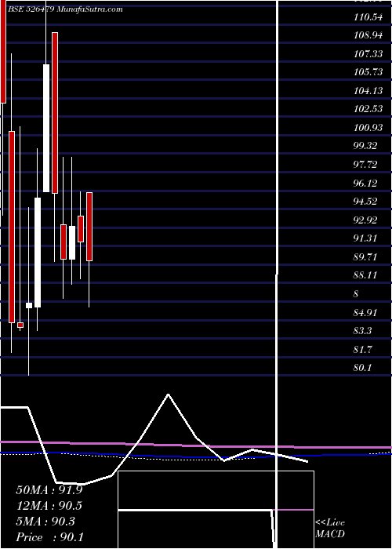Click the 105.73 price axis label
The height and width of the screenshot is (549, 392).
click(x=368, y=72)
